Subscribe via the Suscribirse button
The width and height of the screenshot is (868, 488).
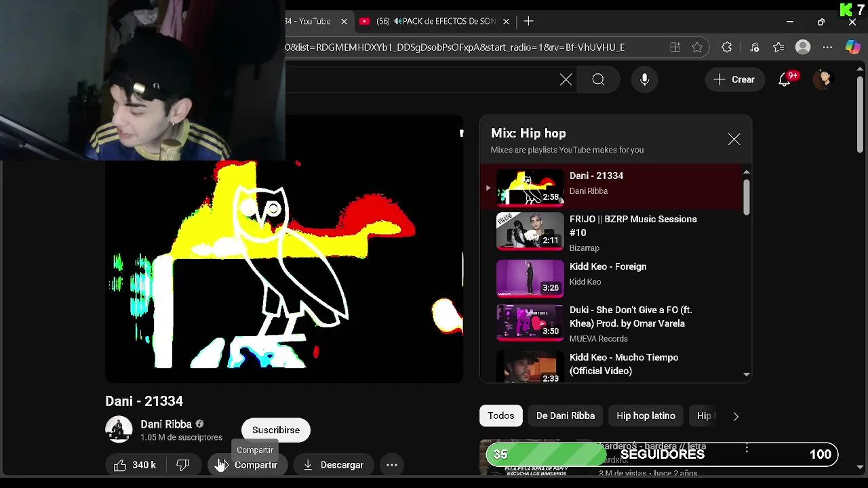click(x=276, y=430)
